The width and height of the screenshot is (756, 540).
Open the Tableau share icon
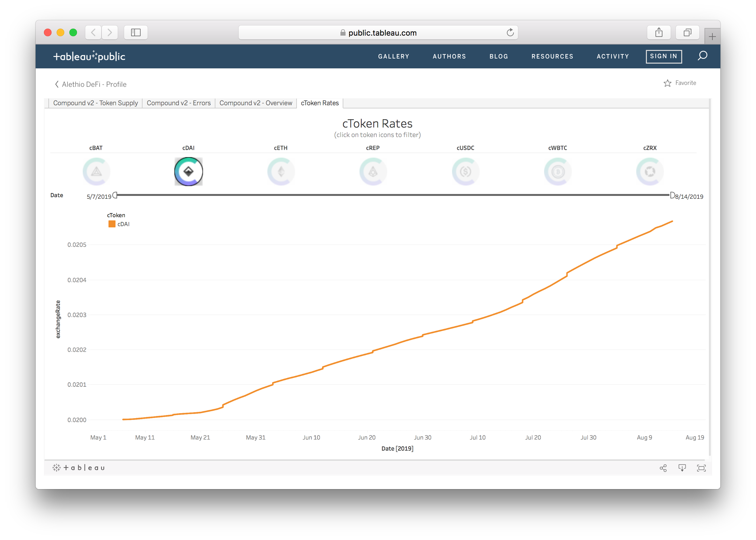point(663,468)
